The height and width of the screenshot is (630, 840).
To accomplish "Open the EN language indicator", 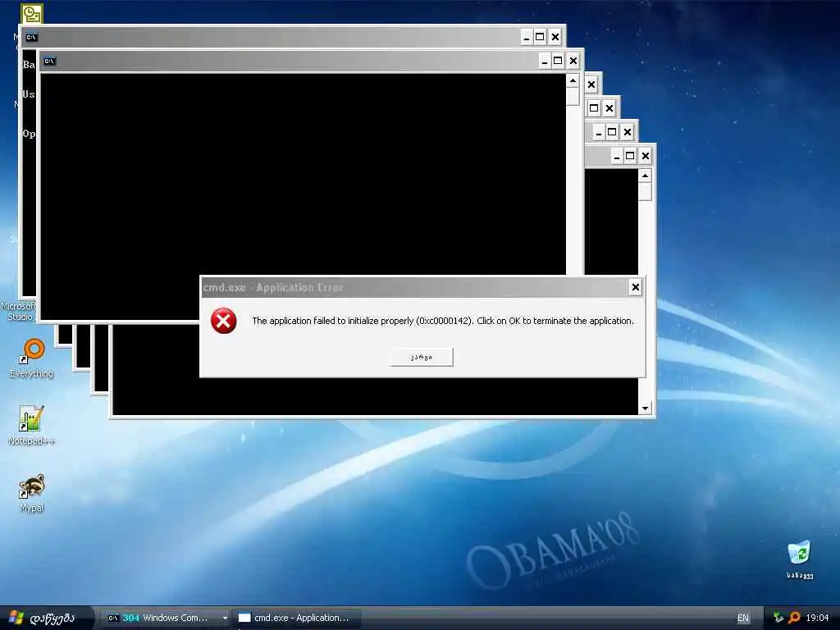I will click(x=742, y=618).
